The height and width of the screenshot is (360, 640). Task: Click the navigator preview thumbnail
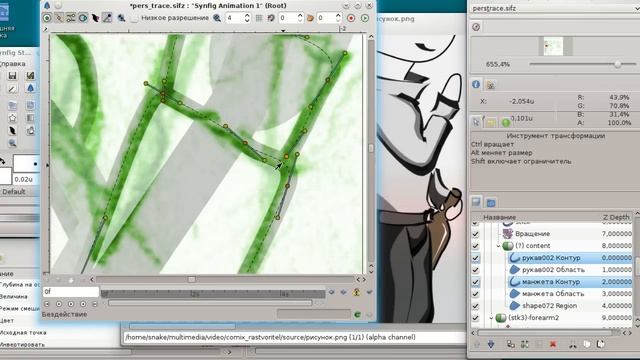(x=553, y=46)
